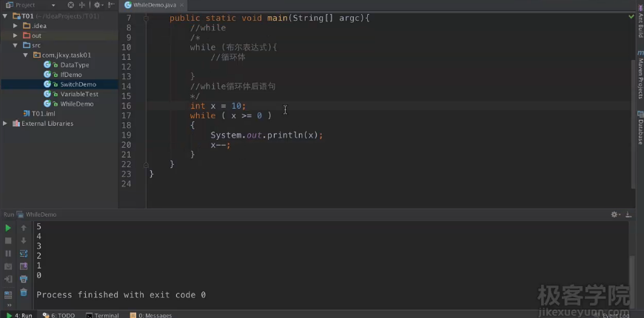Click the Restore Layout icon in Run panel
Screen dimensions: 644x318
point(8,294)
